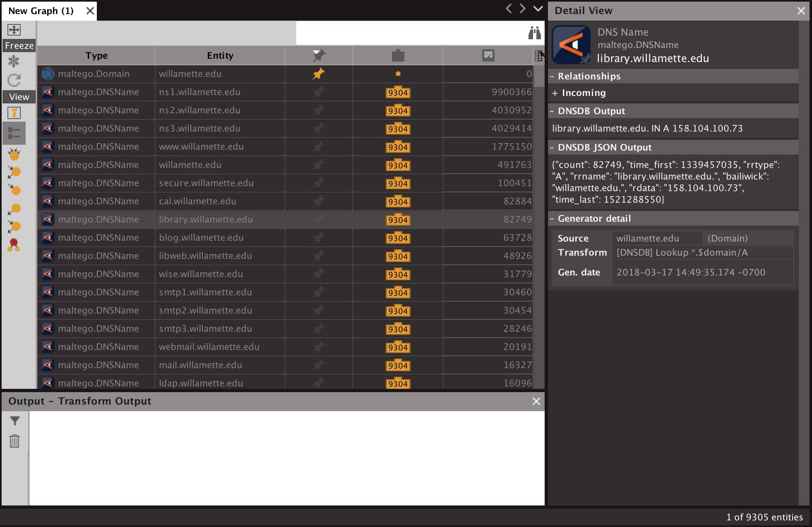Viewport: 812px width, 527px height.
Task: Open the tab list dropdown chevron
Action: [538, 8]
